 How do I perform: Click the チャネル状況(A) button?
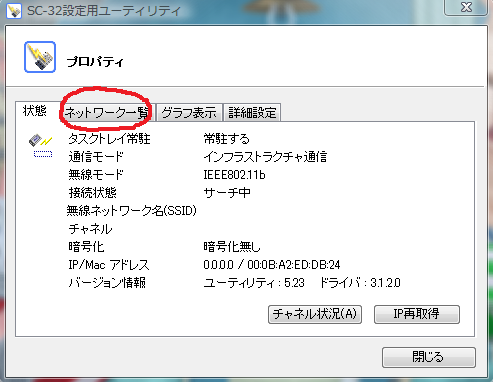point(315,314)
